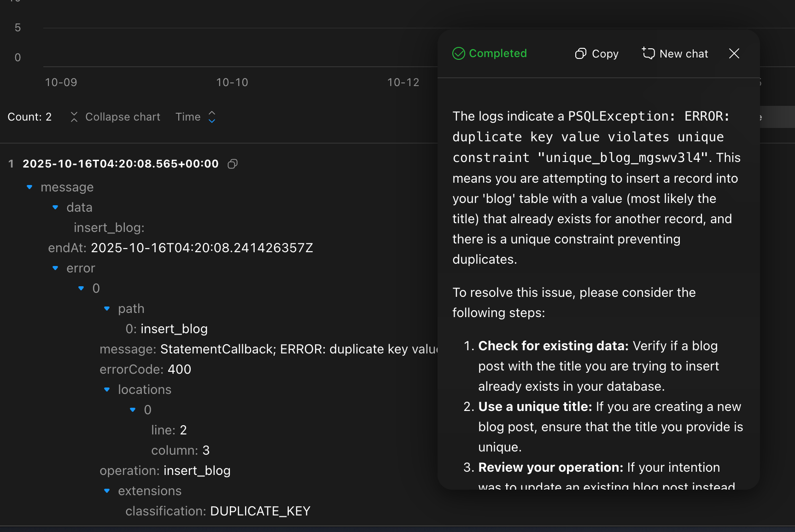The height and width of the screenshot is (532, 795).
Task: Collapse the error index 0 node
Action: tap(81, 289)
